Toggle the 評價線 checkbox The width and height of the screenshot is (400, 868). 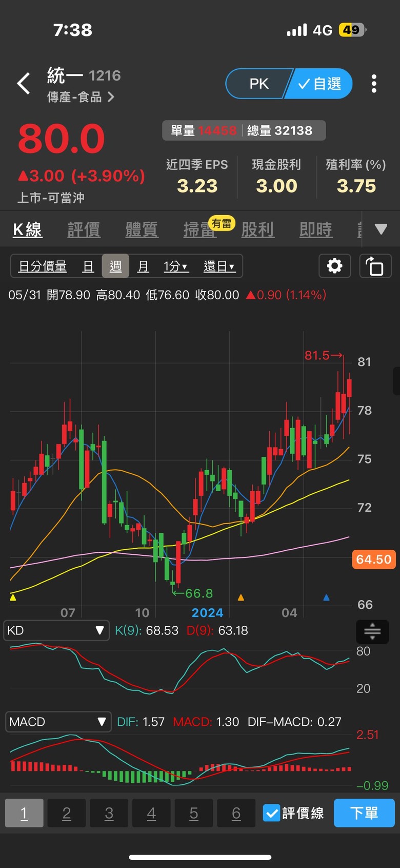[271, 813]
